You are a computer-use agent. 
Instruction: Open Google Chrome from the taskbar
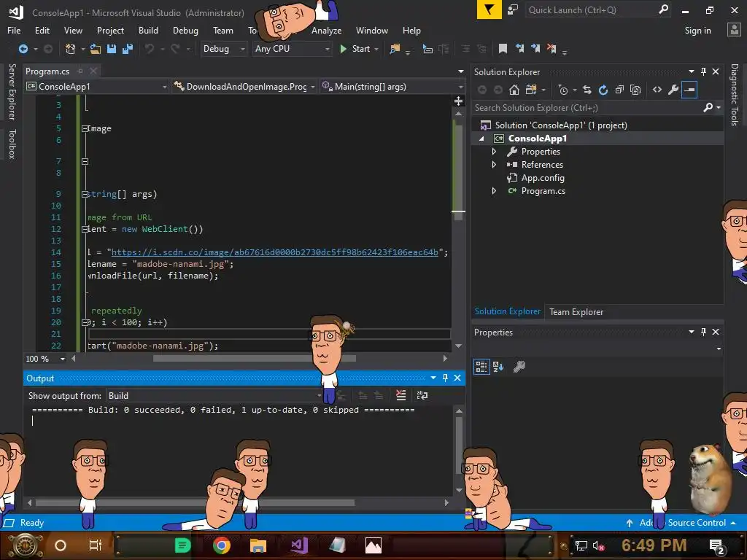pos(222,545)
